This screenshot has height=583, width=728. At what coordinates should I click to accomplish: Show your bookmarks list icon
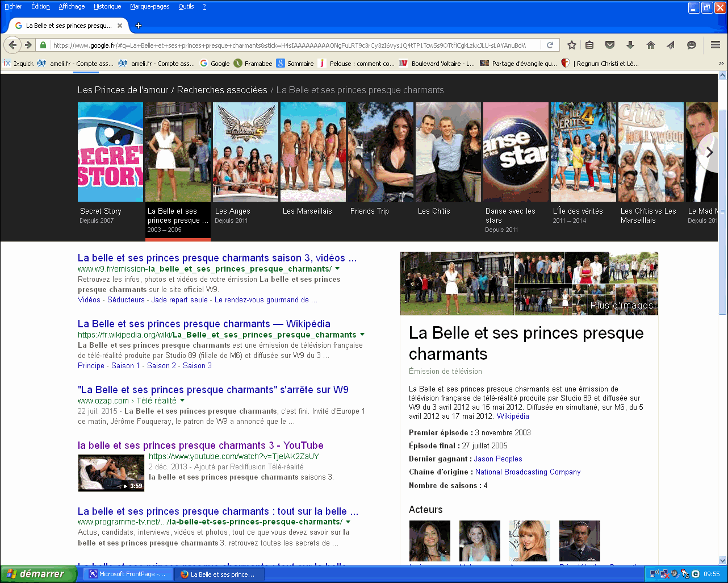pyautogui.click(x=589, y=45)
